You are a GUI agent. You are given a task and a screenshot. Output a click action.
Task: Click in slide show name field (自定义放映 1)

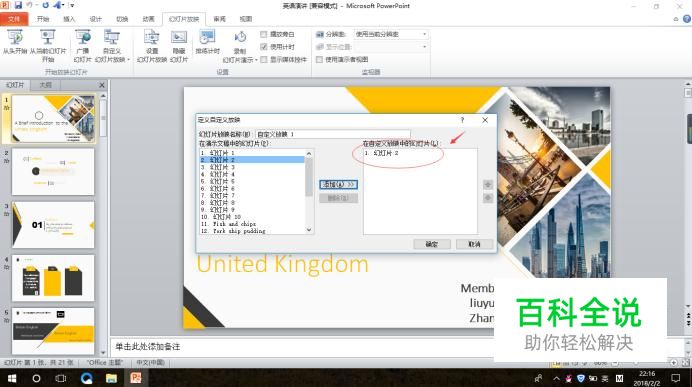click(x=333, y=134)
